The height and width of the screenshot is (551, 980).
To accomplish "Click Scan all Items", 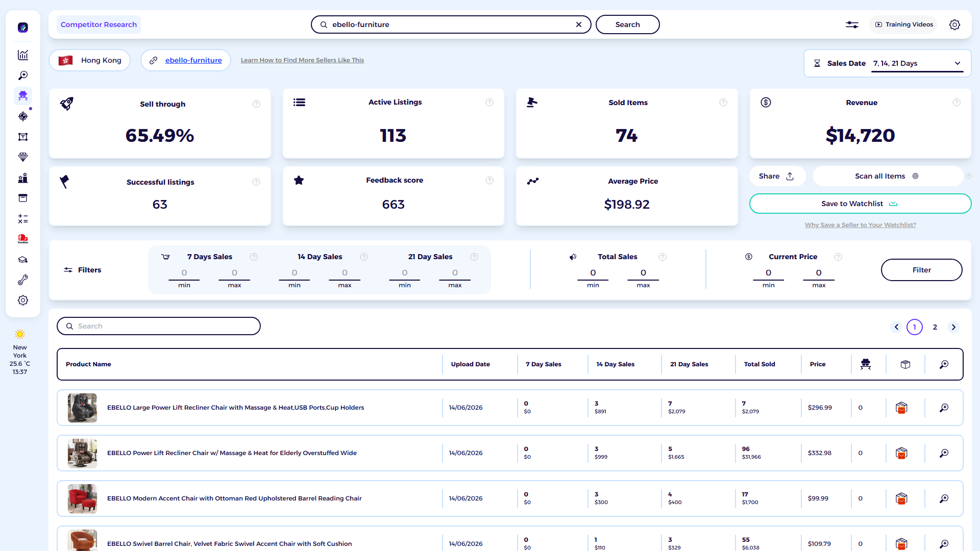I will click(x=887, y=176).
